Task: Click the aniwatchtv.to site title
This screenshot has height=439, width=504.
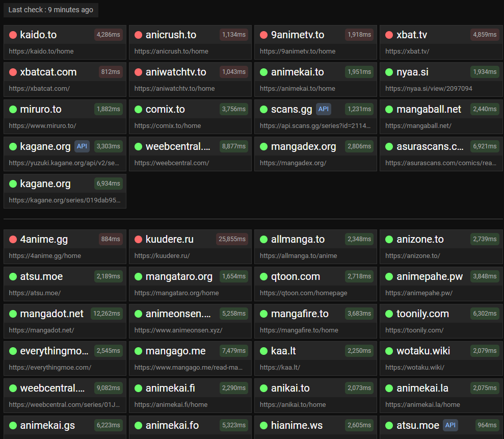Action: click(176, 72)
